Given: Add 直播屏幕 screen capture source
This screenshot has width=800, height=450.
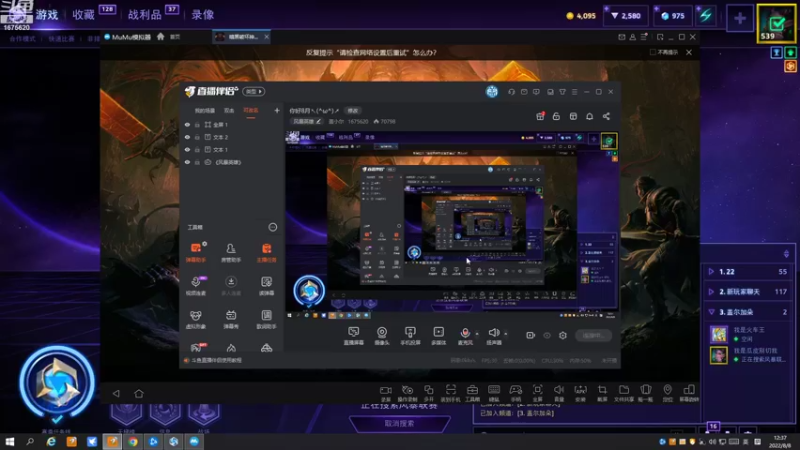Looking at the screenshot, I should 354,336.
